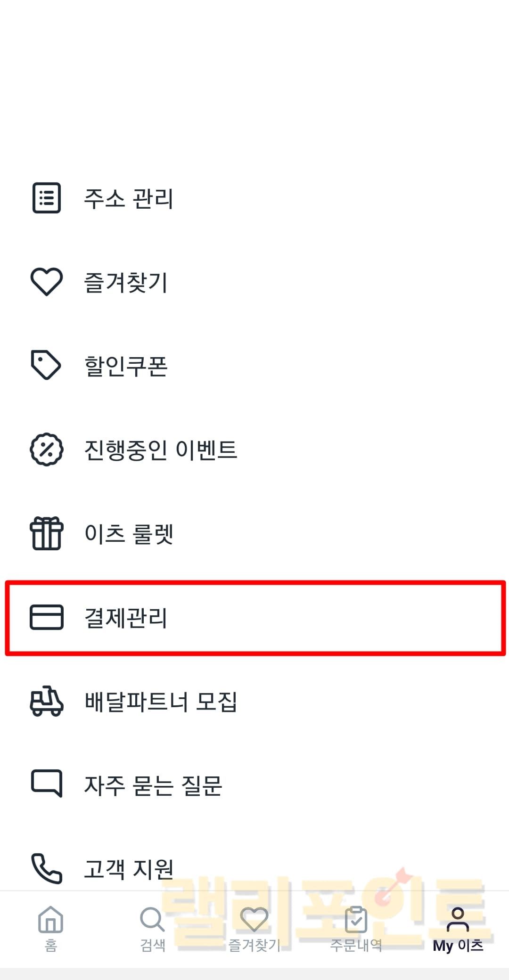Viewport: 509px width, 980px height.
Task: Tap the credit card payment icon
Action: coord(46,617)
